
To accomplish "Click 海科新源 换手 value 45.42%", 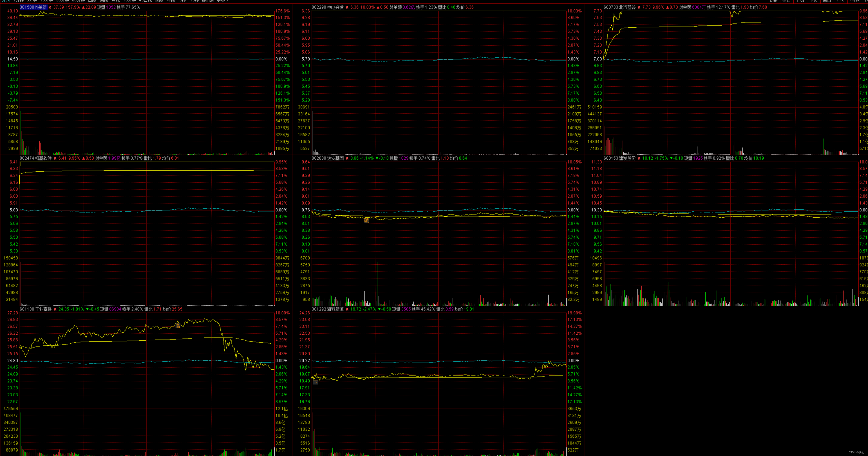I will tap(428, 309).
